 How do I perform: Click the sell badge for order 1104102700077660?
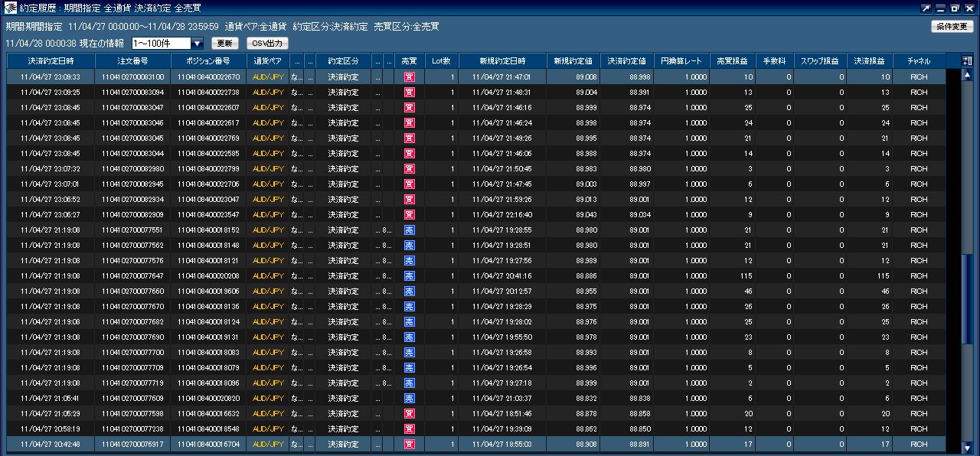pyautogui.click(x=410, y=291)
